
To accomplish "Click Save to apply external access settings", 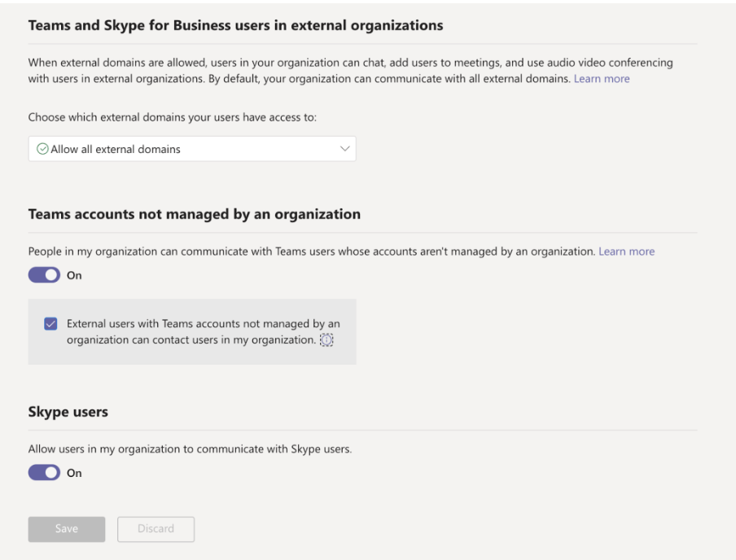I will click(66, 529).
